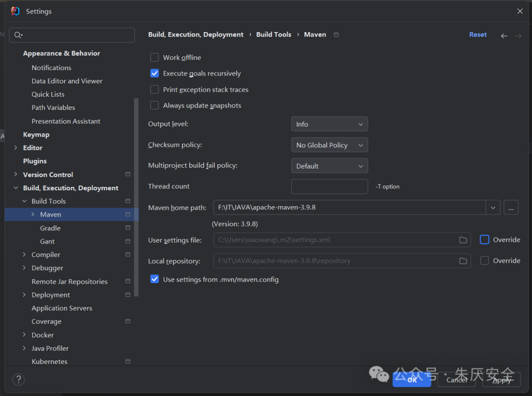The image size is (532, 396).
Task: Expand Compiler tree node
Action: coord(24,254)
